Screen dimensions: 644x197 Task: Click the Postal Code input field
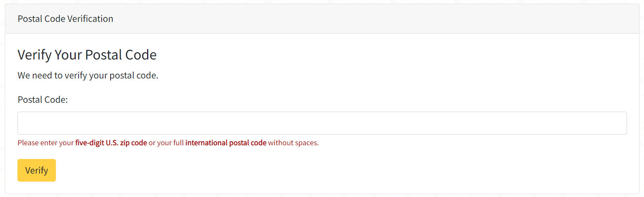(x=322, y=123)
